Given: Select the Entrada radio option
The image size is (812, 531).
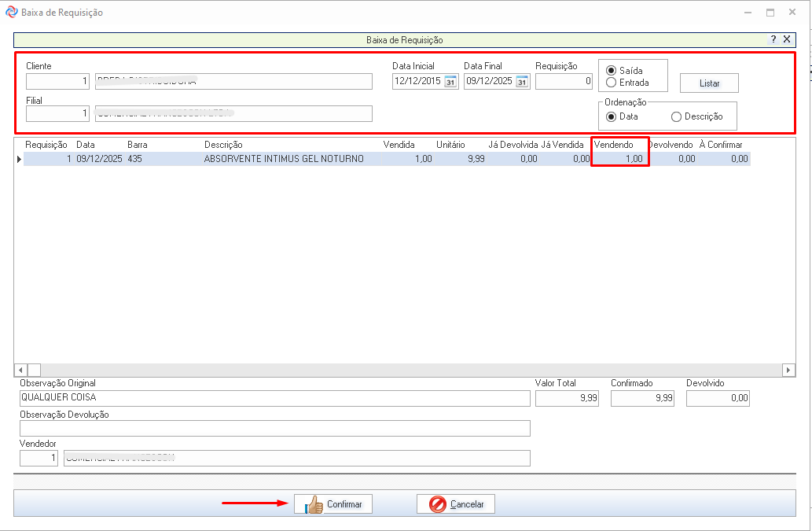Looking at the screenshot, I should pyautogui.click(x=612, y=83).
